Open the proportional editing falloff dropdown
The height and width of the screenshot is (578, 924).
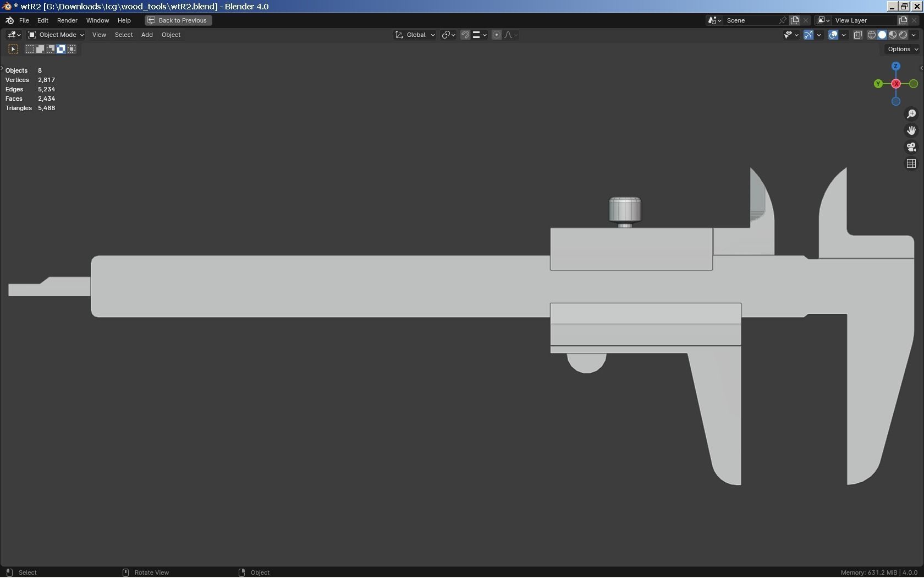pos(511,35)
